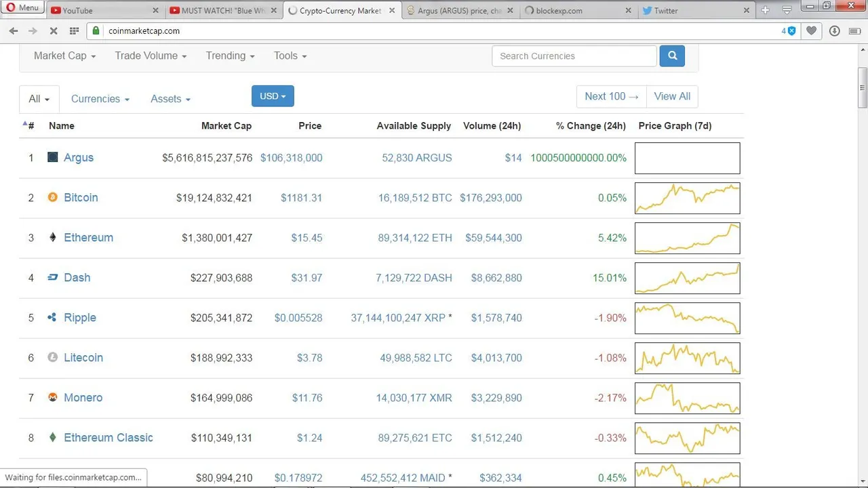Screen dimensions: 868x488
Task: Click the Litecoin coin icon
Action: pyautogui.click(x=53, y=357)
